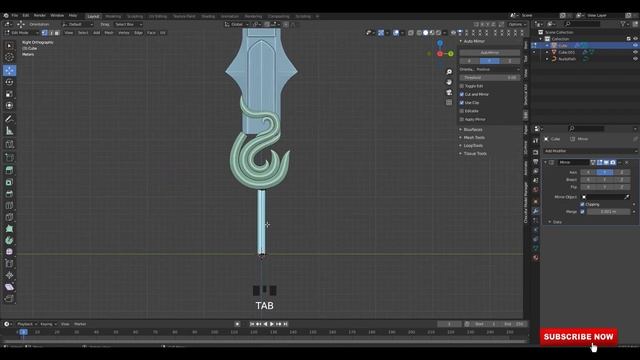Click the Subscribe Now button
The height and width of the screenshot is (360, 640).
pos(578,337)
